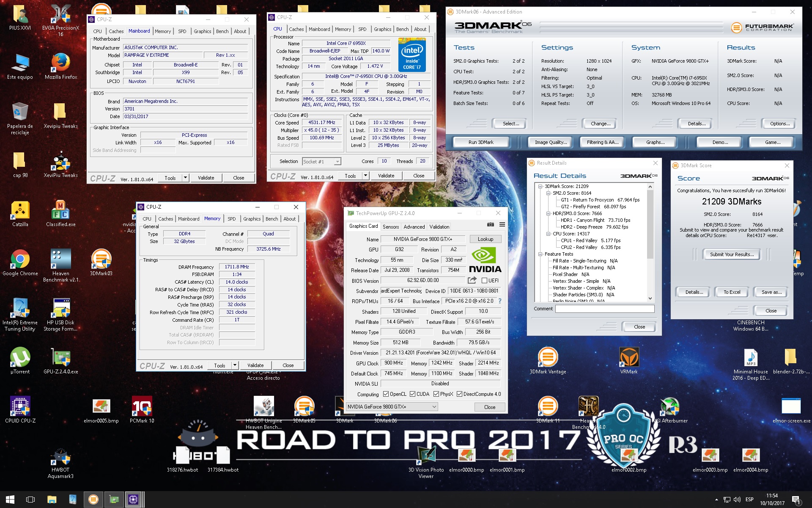Launch CPUID CPU-Z desktop shortcut

20,410
